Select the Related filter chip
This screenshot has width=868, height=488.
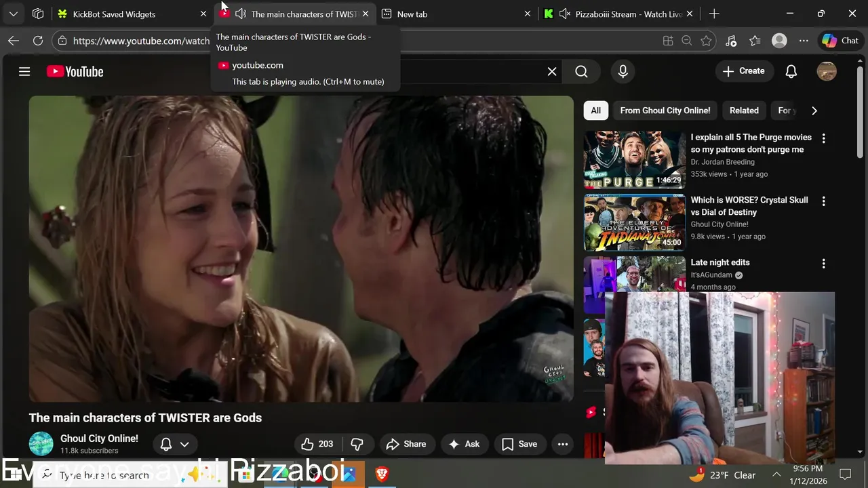(x=744, y=110)
